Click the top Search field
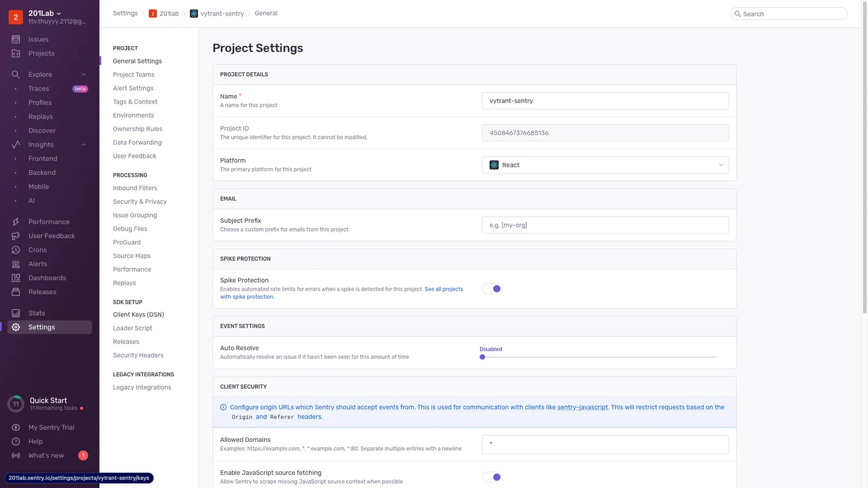 pos(789,14)
